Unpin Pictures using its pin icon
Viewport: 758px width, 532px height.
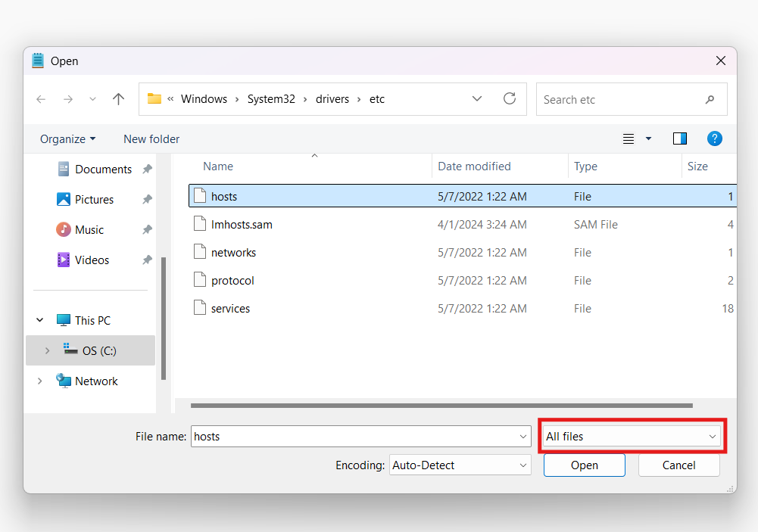[x=147, y=199]
